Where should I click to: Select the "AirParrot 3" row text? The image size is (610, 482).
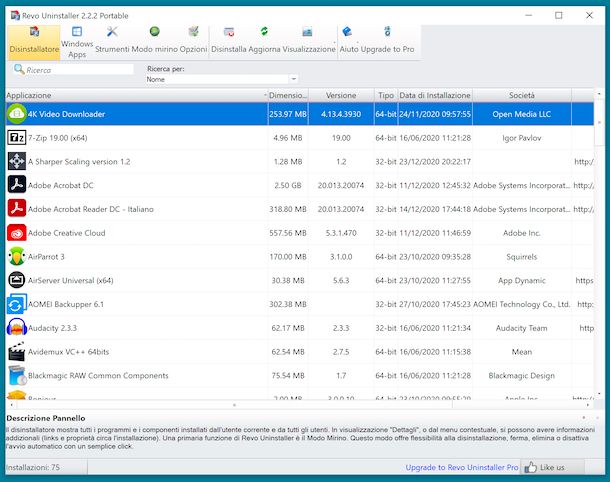coord(46,257)
